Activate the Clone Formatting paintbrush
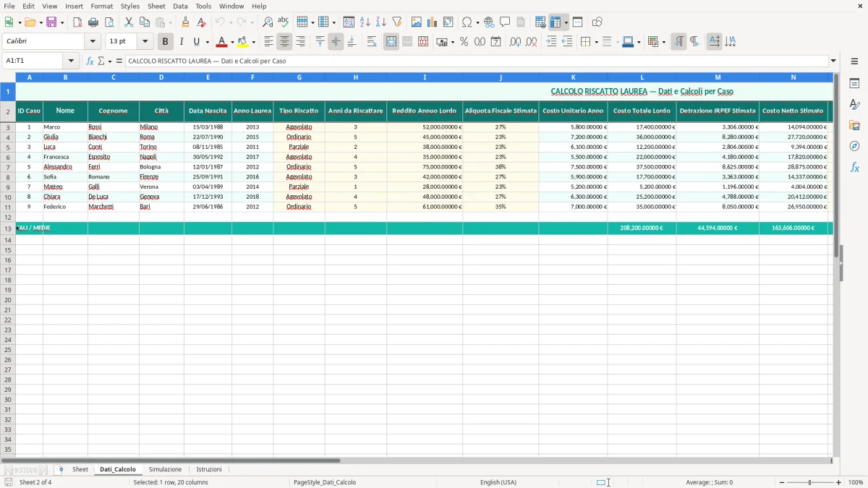The width and height of the screenshot is (868, 488). pos(185,22)
